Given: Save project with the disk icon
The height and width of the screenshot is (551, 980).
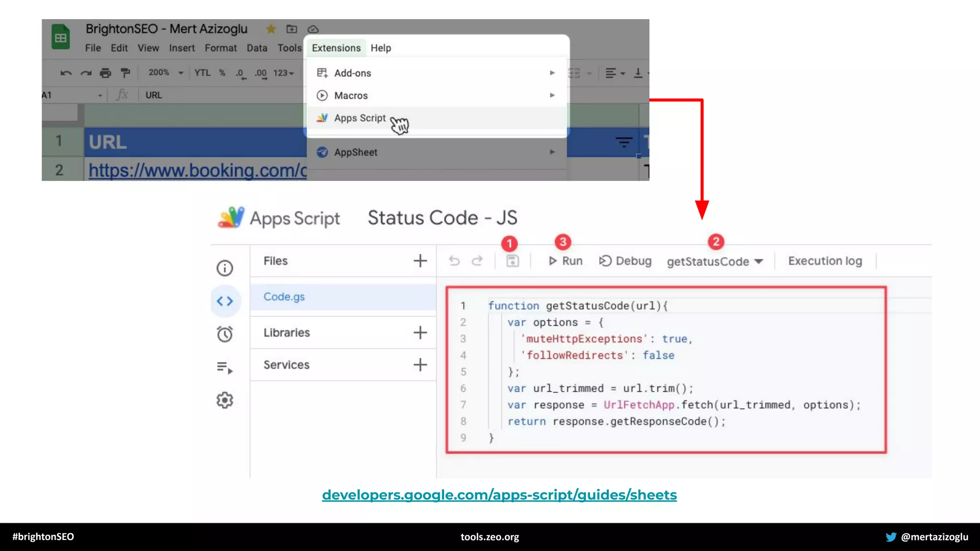Looking at the screenshot, I should point(512,261).
